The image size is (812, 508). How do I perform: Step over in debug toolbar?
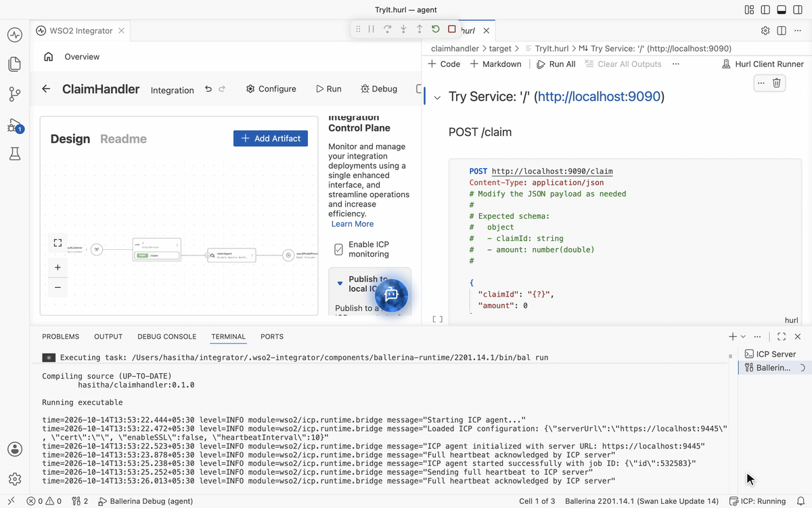pos(387,29)
